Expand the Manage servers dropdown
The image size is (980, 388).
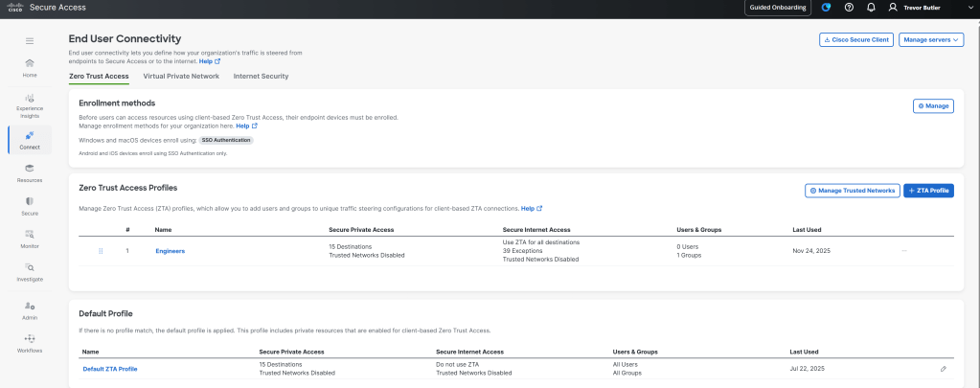point(931,39)
